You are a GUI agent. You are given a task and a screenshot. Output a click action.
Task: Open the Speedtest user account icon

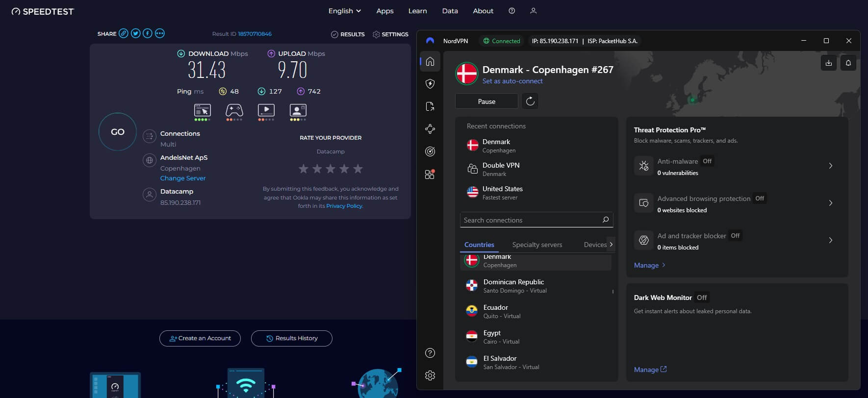pyautogui.click(x=533, y=11)
